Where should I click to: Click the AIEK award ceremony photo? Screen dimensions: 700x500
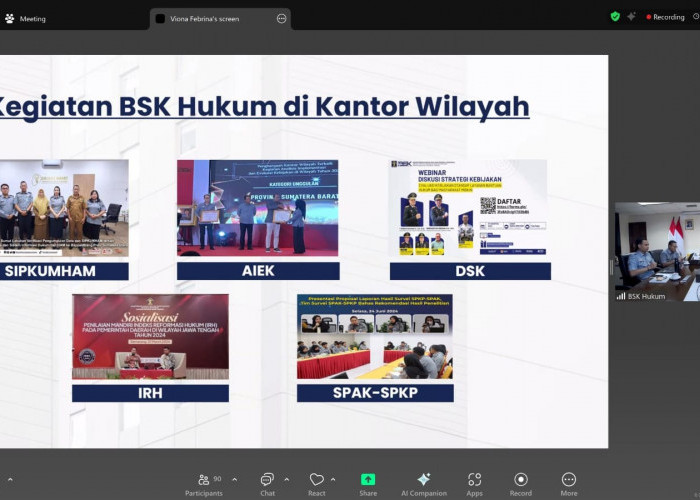tap(258, 208)
